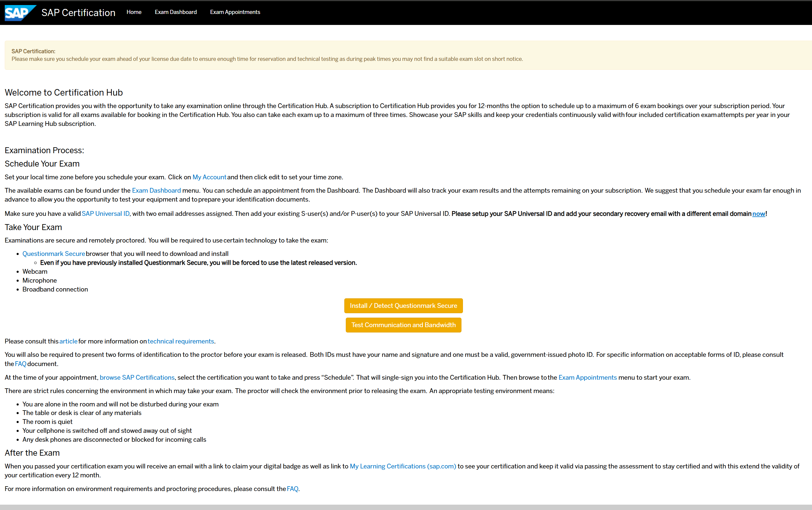Image resolution: width=812 pixels, height=510 pixels.
Task: Click the bold 'Even if you have previously installed' note
Action: [x=198, y=263]
